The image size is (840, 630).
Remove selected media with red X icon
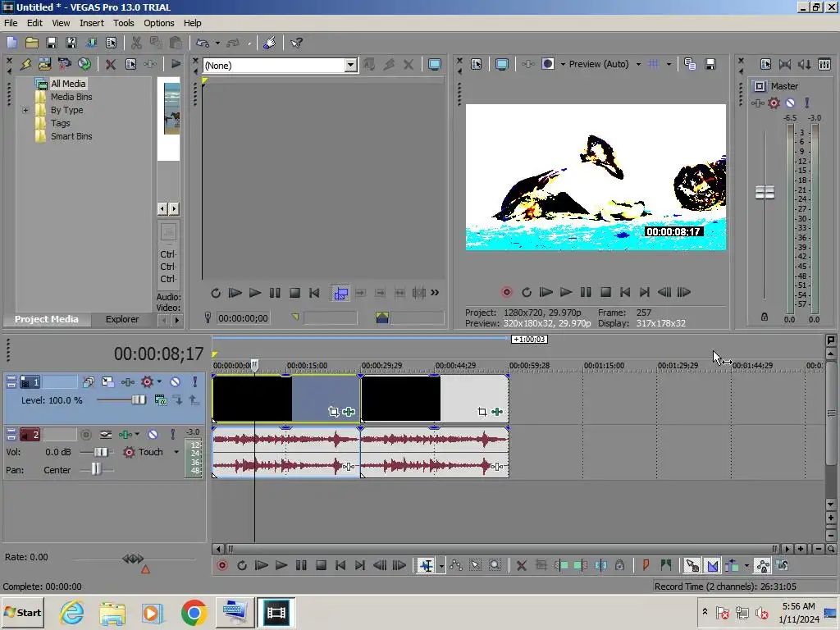coord(111,64)
